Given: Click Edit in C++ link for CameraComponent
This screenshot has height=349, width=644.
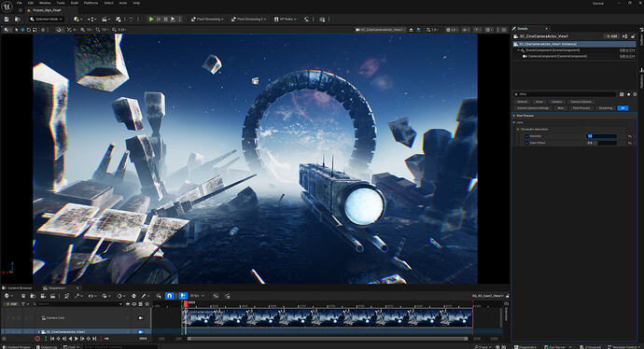Looking at the screenshot, I should (x=627, y=56).
